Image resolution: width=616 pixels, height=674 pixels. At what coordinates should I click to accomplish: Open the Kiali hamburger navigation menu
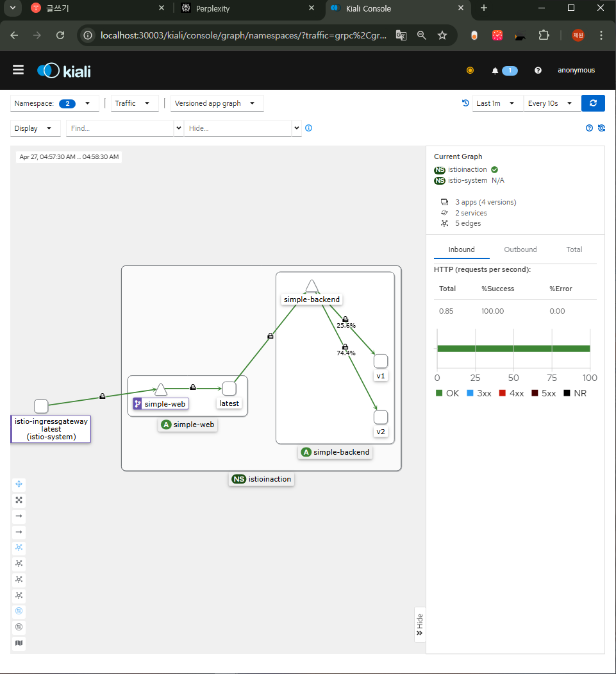click(x=18, y=70)
